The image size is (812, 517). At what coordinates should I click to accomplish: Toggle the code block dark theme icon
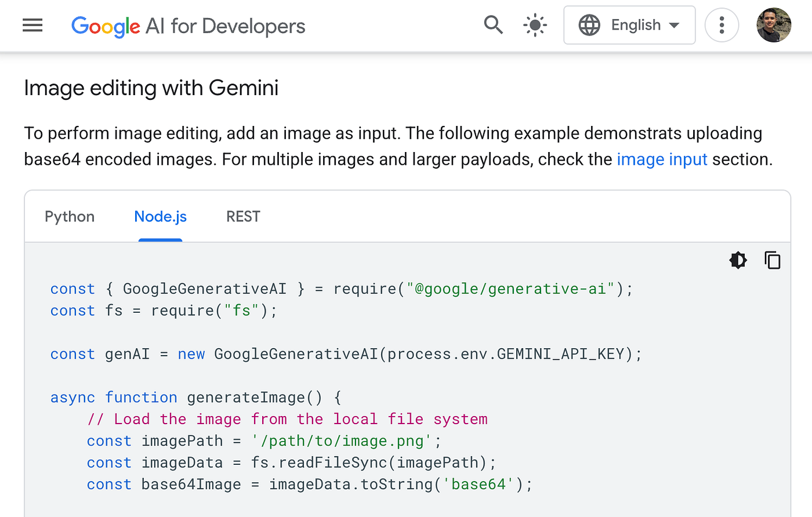(738, 260)
